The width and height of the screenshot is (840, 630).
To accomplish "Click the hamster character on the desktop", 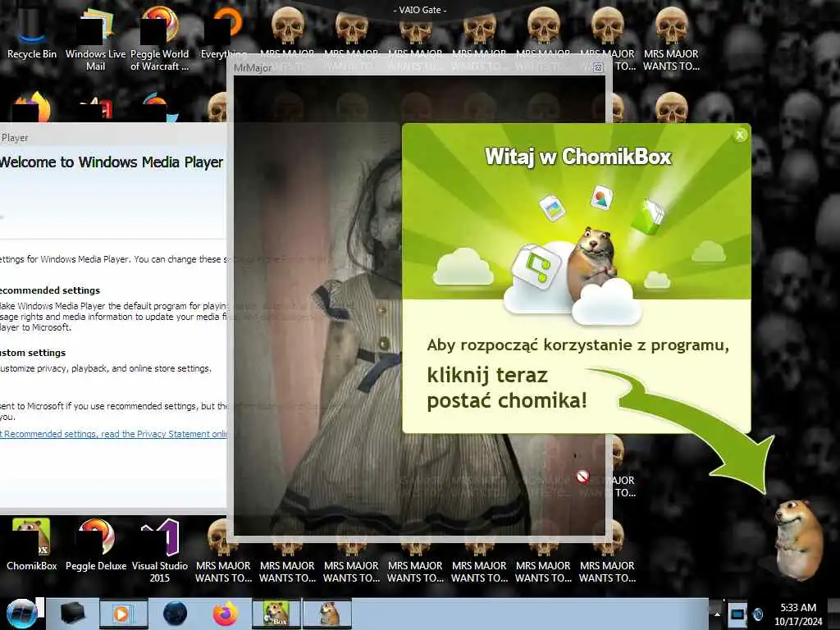I will click(x=797, y=539).
